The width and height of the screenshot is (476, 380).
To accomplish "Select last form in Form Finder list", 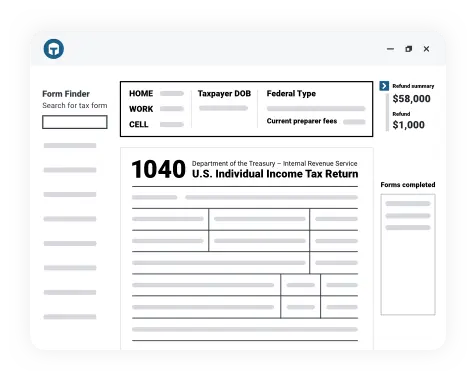I will [x=70, y=317].
